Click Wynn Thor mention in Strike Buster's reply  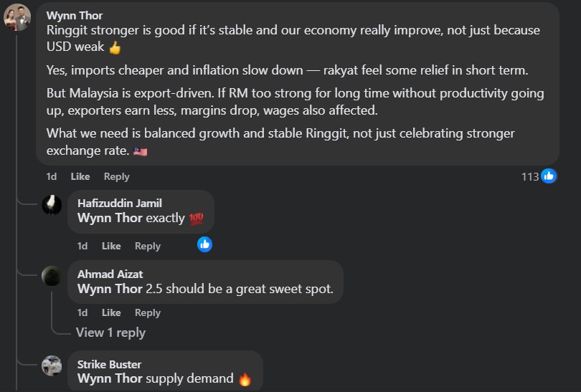tap(110, 378)
